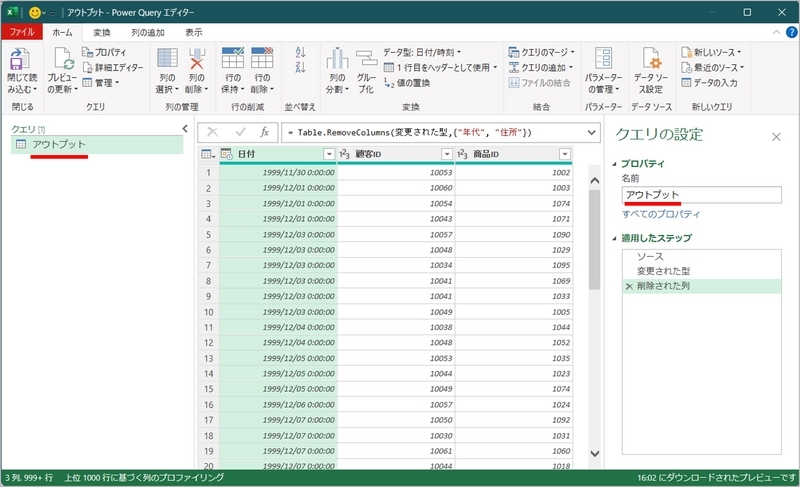Open the Advanced Editor (詳細エディター)
The height and width of the screenshot is (487, 800).
[113, 67]
